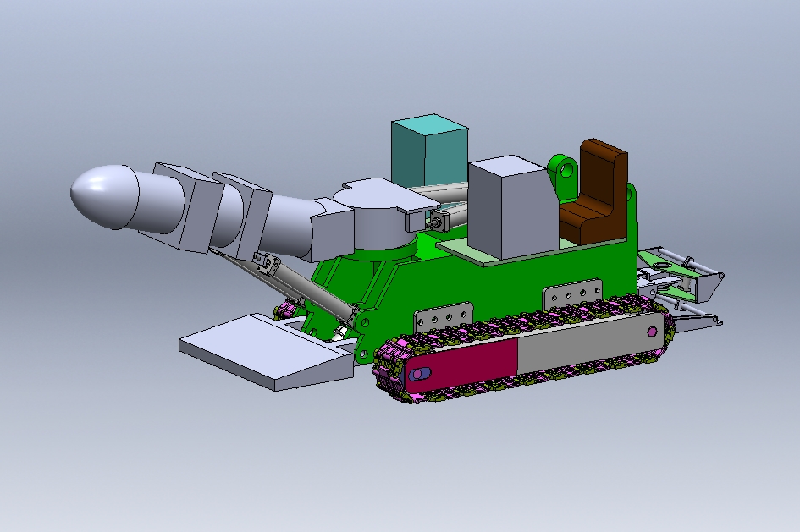Click the left perforated mounting bracket
The image size is (800, 532).
(x=443, y=317)
